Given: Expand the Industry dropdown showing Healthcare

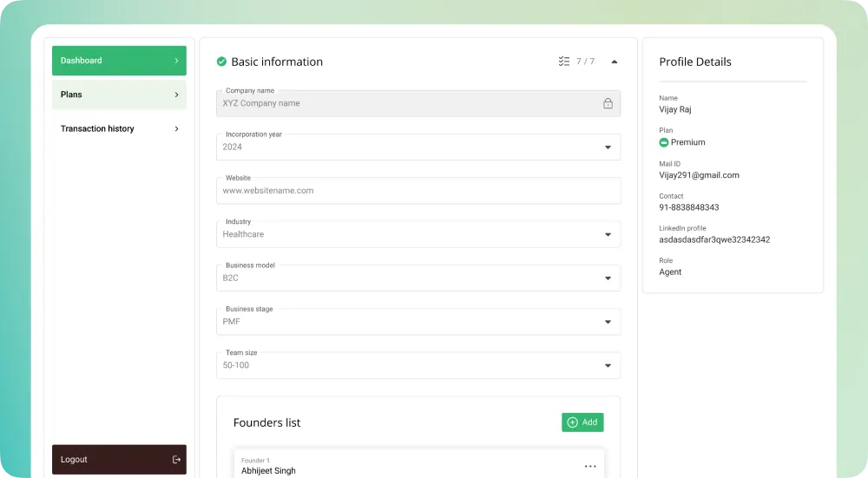Looking at the screenshot, I should [x=608, y=234].
